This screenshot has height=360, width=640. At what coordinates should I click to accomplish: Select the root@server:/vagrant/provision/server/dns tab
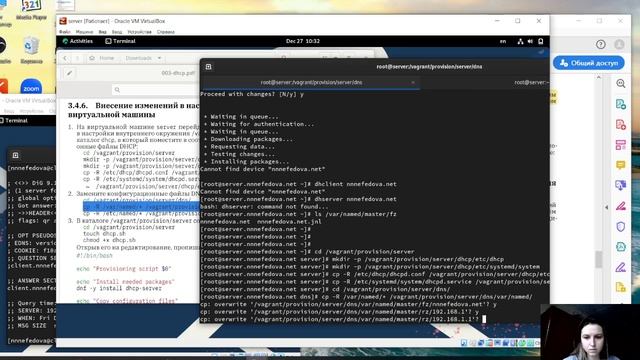pyautogui.click(x=311, y=82)
